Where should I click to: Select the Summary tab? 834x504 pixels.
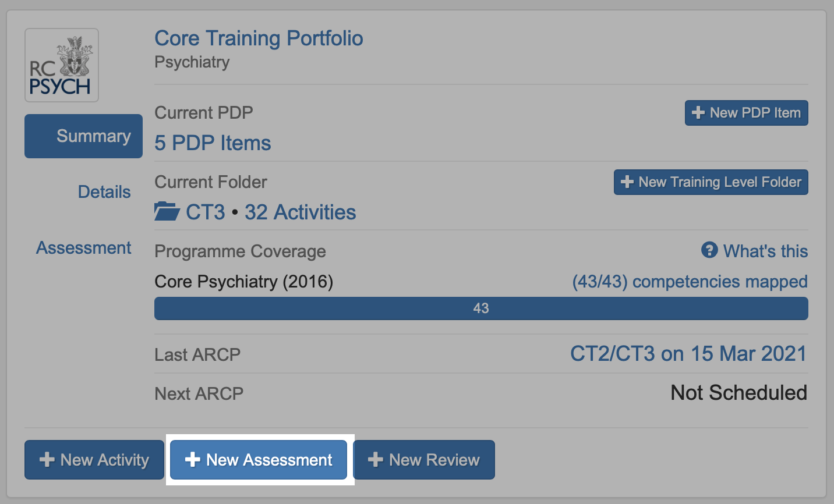pos(84,136)
